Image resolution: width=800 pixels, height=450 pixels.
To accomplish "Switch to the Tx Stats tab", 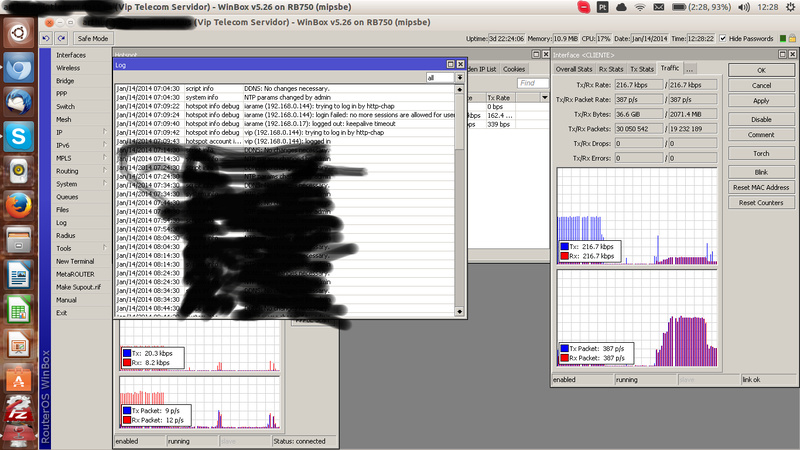I will tap(642, 69).
